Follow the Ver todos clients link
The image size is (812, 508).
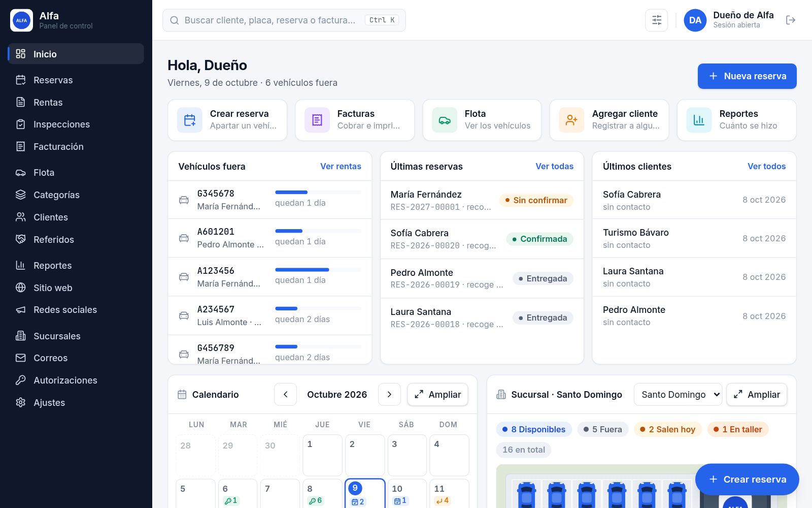pos(766,166)
